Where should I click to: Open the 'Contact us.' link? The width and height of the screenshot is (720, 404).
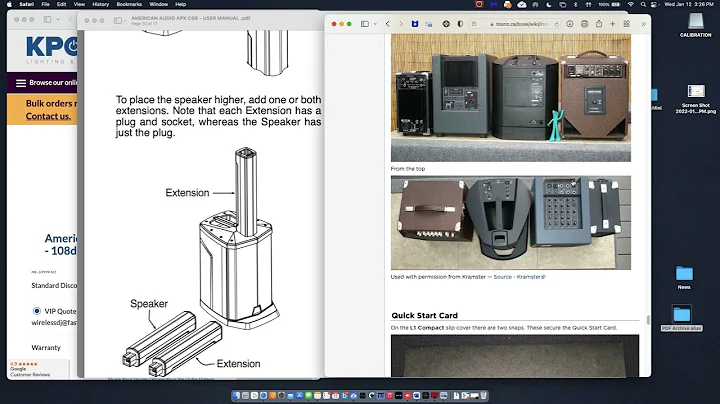(48, 116)
